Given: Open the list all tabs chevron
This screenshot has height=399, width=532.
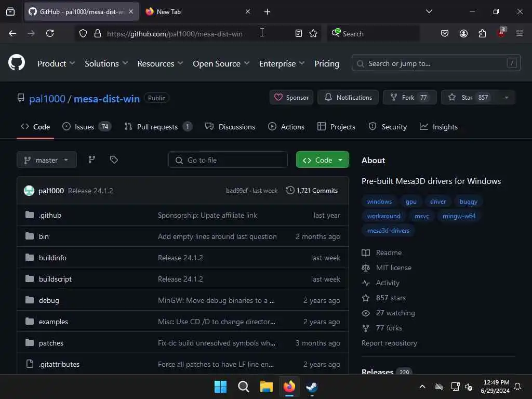Looking at the screenshot, I should point(429,11).
